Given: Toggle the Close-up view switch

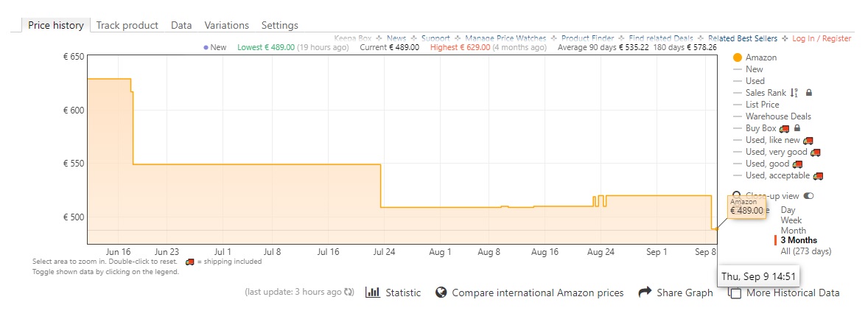Looking at the screenshot, I should (x=808, y=196).
